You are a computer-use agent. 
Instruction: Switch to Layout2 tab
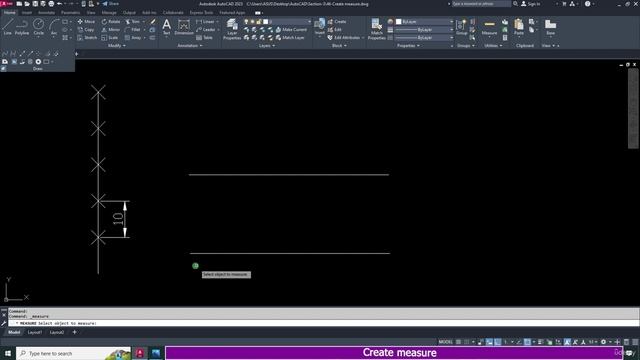[x=57, y=332]
